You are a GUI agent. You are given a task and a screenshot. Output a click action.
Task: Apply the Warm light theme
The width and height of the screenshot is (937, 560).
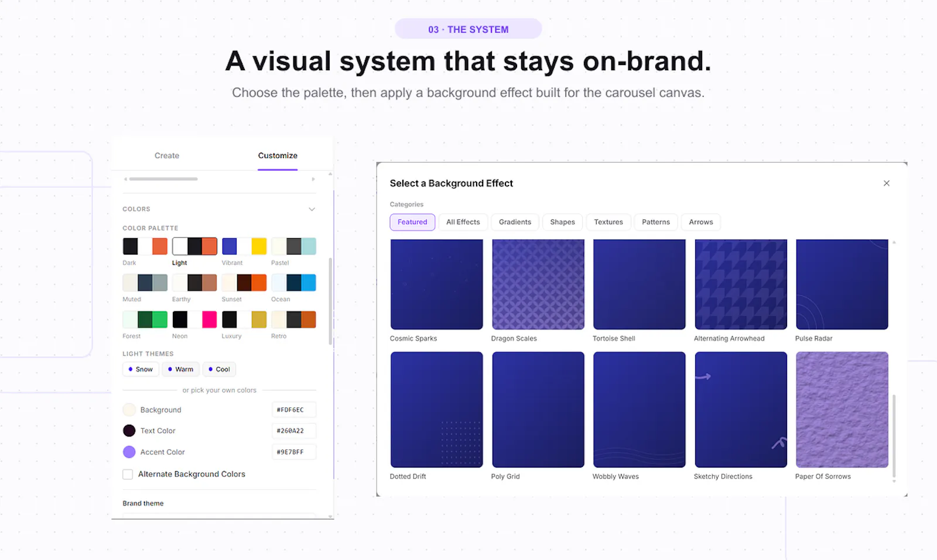180,369
